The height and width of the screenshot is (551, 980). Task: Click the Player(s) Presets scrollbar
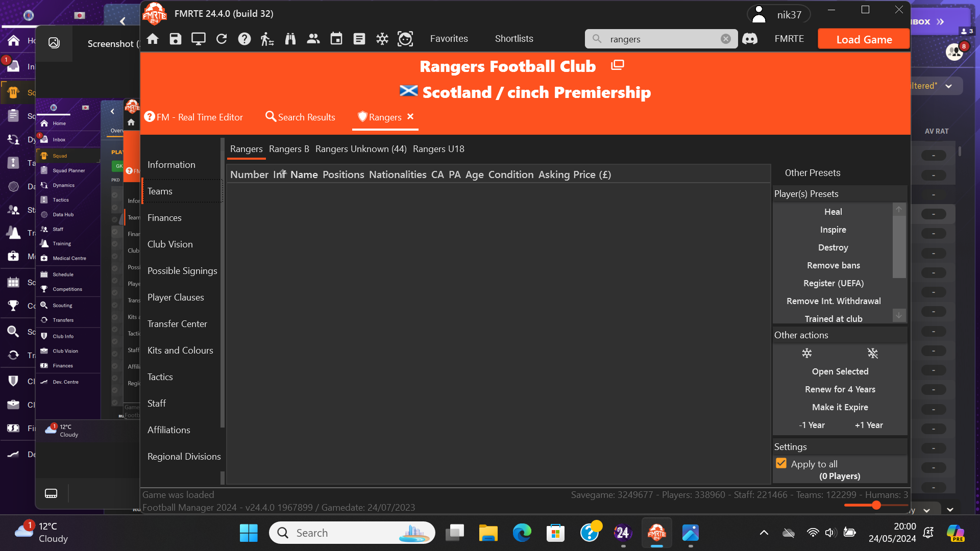[x=899, y=247]
